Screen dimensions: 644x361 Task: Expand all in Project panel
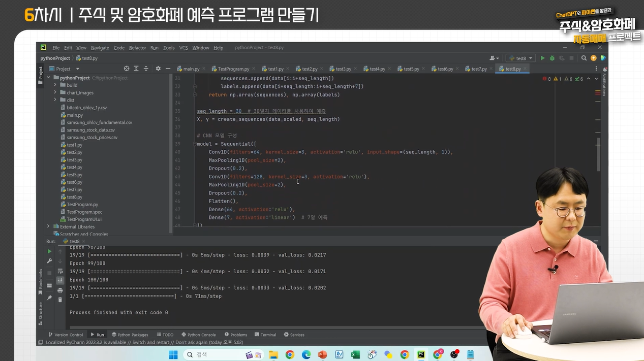point(136,69)
